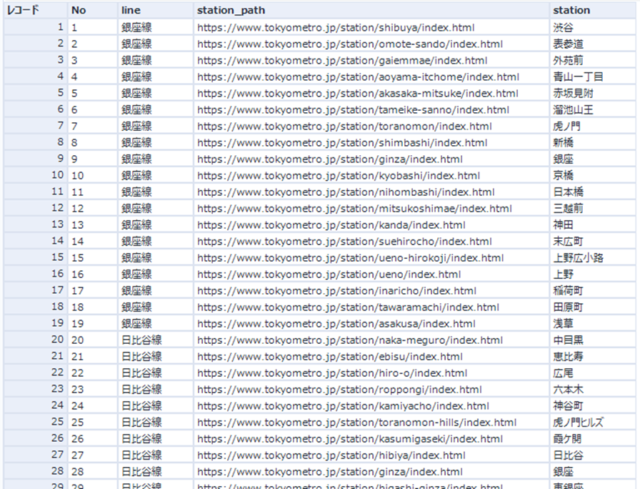Select the gaiemmae station URL cell
This screenshot has height=489, width=640.
[371, 60]
